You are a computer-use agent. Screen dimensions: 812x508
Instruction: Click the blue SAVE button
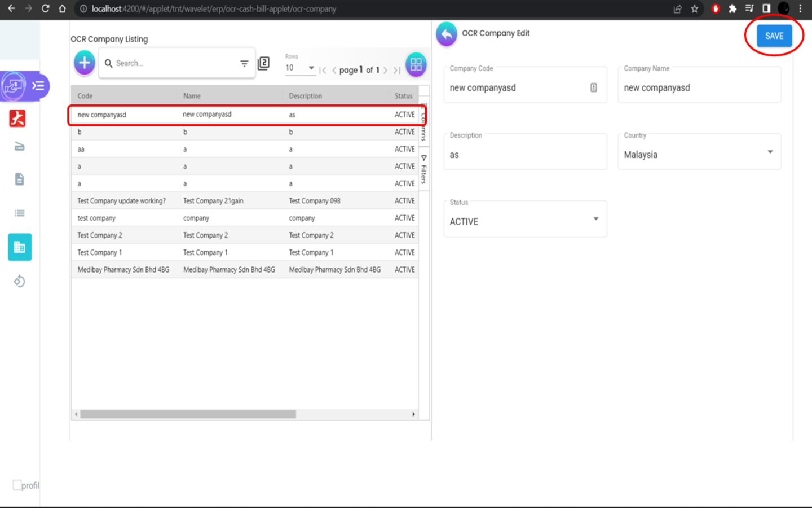[774, 36]
